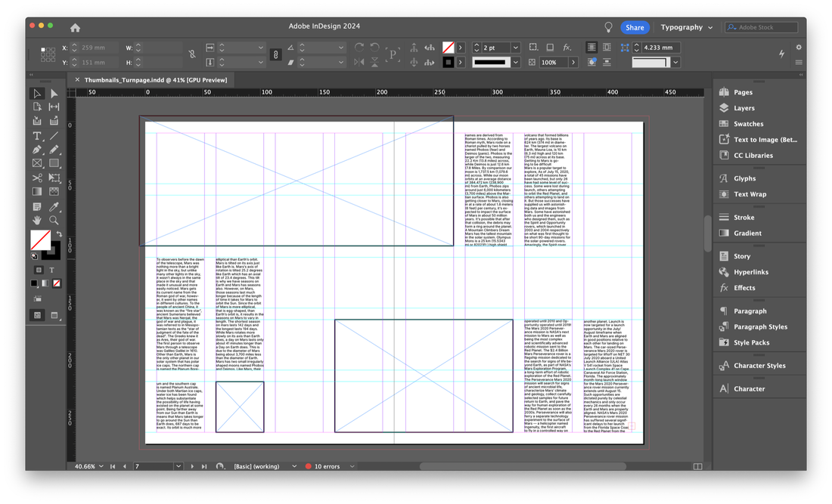Select the Line tool

pyautogui.click(x=54, y=136)
